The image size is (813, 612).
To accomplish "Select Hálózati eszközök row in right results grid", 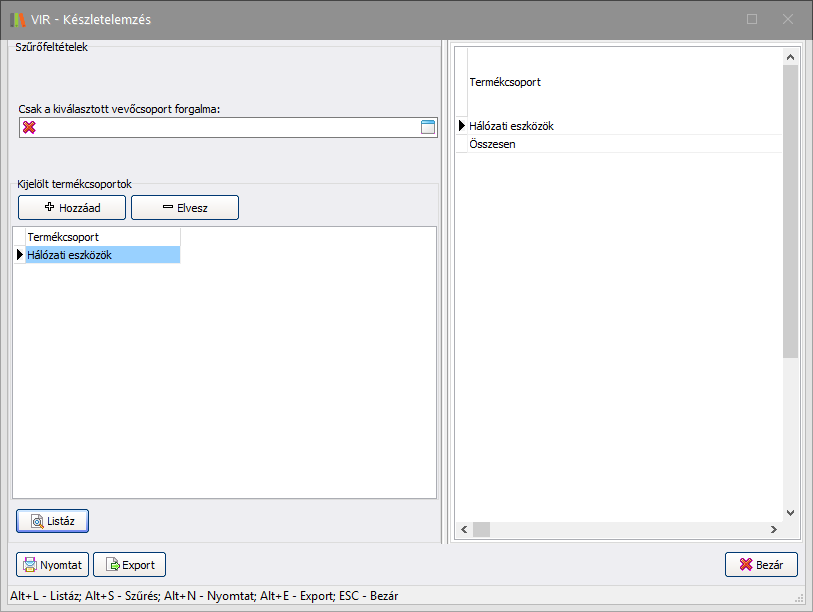I will click(x=620, y=126).
